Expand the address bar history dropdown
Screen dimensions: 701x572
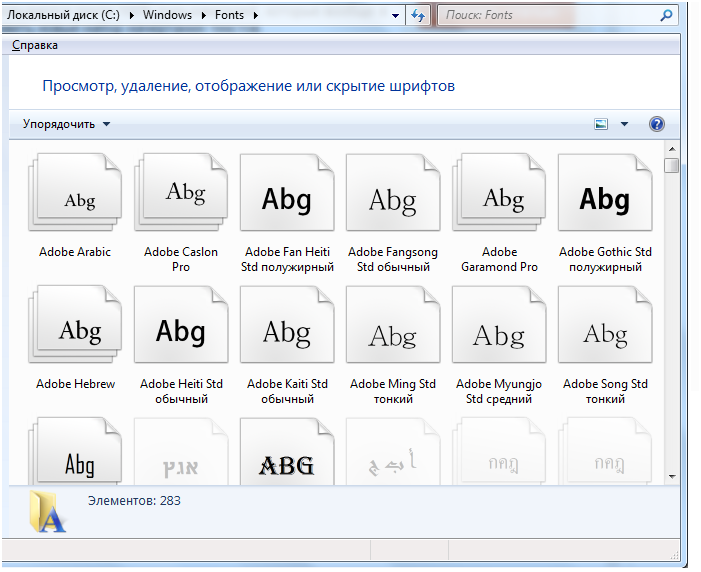pos(396,15)
